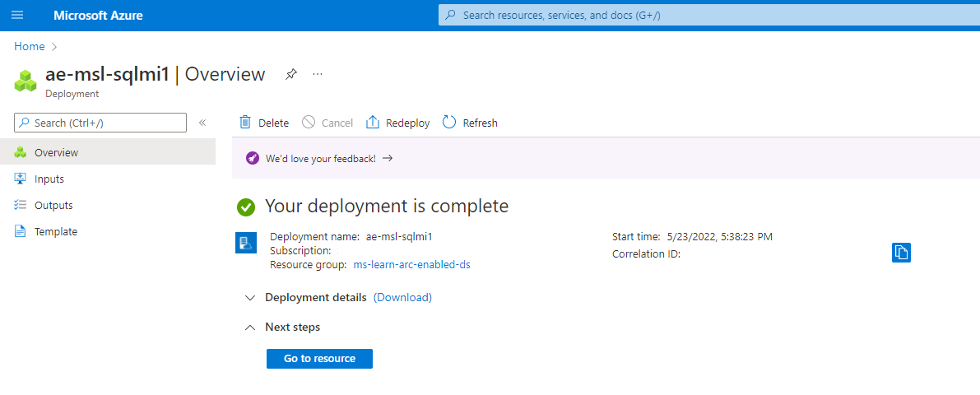980x395 pixels.
Task: Select Overview in the sidebar
Action: point(108,152)
